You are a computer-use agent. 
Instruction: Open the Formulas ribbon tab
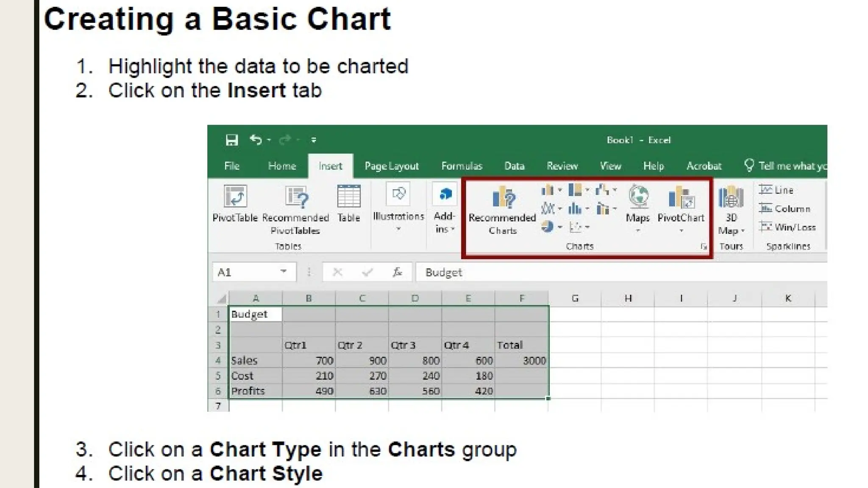click(462, 166)
